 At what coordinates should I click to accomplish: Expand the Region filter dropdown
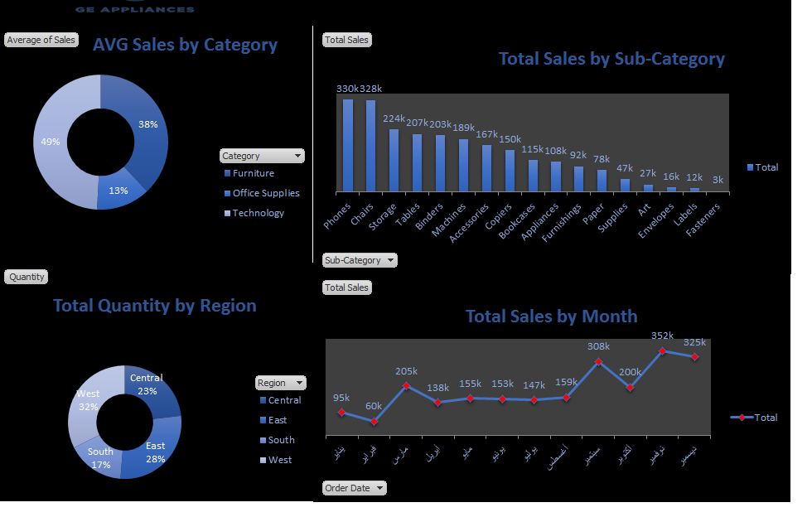[299, 383]
